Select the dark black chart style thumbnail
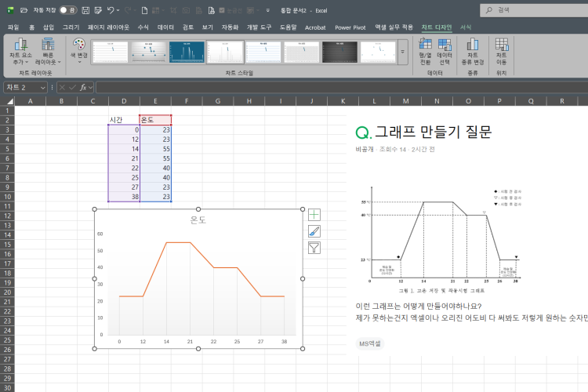Viewport: 588px width, 392px height. pos(339,53)
